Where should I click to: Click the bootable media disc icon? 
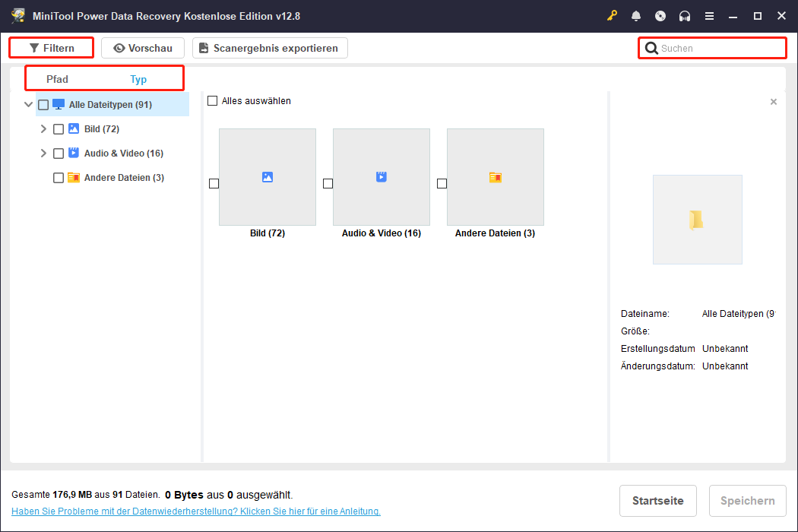pos(660,16)
